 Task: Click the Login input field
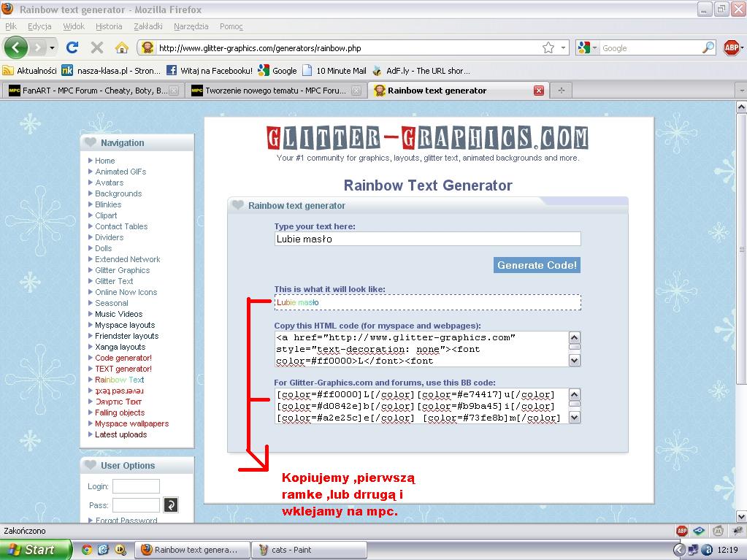pos(136,486)
